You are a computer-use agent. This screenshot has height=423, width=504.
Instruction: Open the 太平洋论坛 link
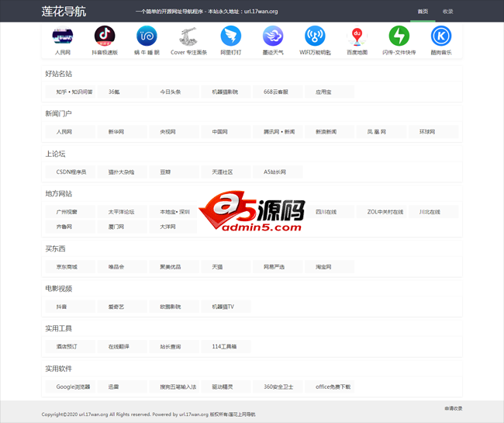click(x=123, y=212)
